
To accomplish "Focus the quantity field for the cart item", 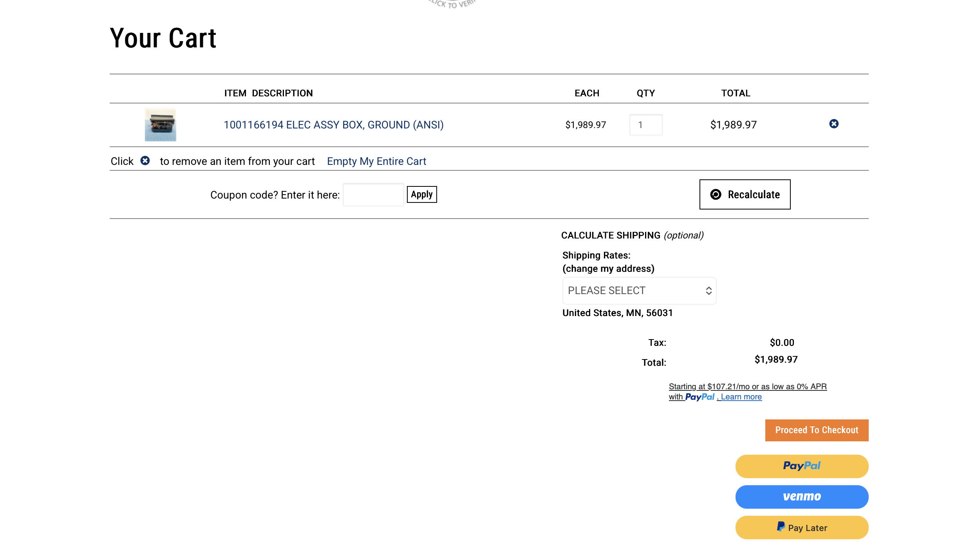I will click(646, 125).
